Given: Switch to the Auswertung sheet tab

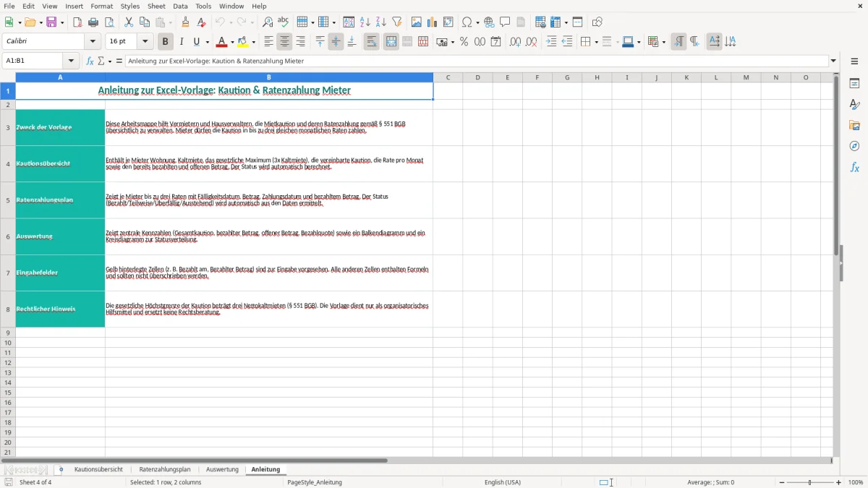Looking at the screenshot, I should [x=222, y=469].
